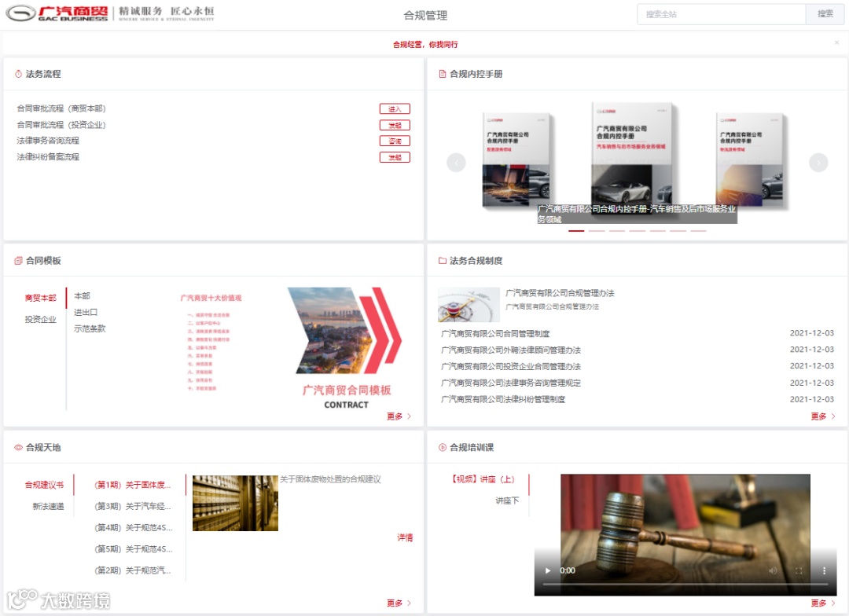Select 【视频】讲座 (上) in training courses

[483, 479]
